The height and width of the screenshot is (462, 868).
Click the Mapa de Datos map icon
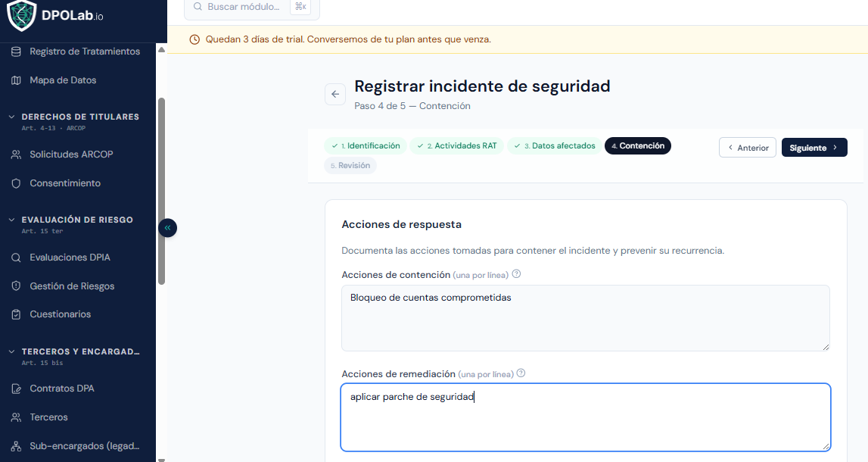coord(16,80)
